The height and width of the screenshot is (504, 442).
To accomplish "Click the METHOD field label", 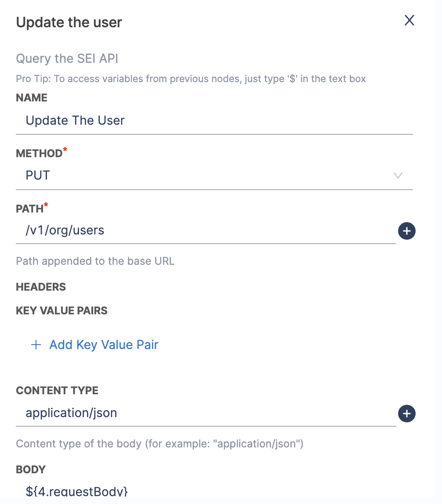I will [x=39, y=154].
